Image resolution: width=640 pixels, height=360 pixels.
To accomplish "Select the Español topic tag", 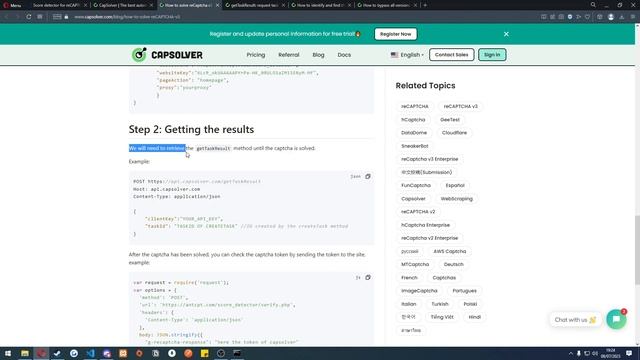I will pos(455,185).
